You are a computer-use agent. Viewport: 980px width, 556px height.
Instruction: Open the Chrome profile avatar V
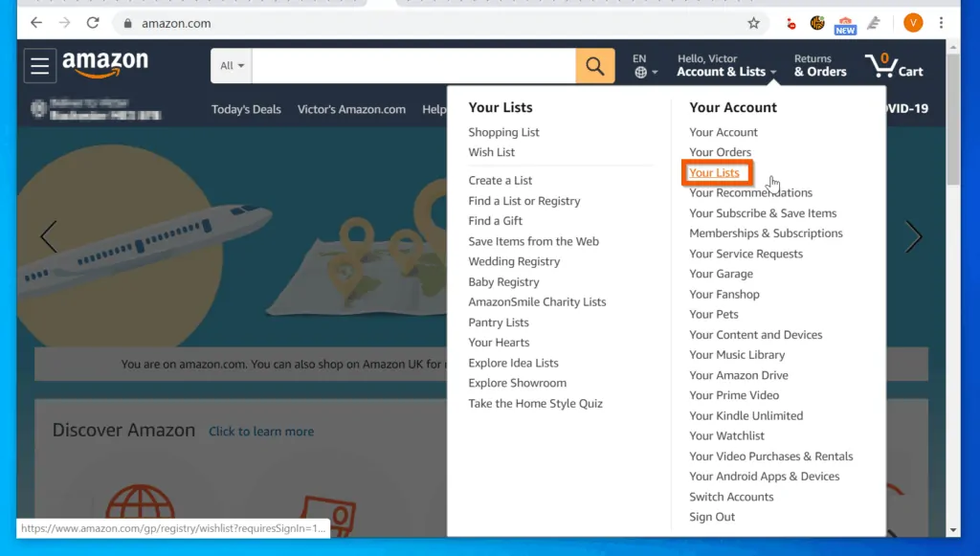coord(913,23)
